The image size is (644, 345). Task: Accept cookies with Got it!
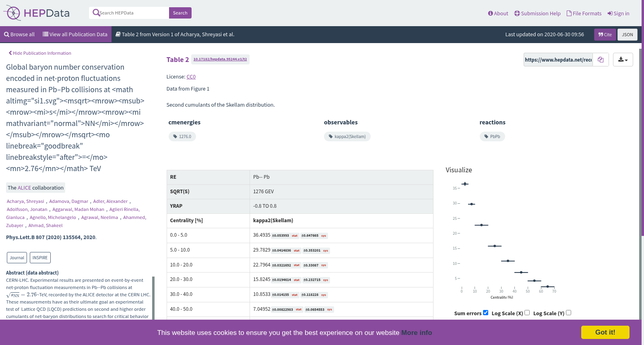tap(605, 332)
